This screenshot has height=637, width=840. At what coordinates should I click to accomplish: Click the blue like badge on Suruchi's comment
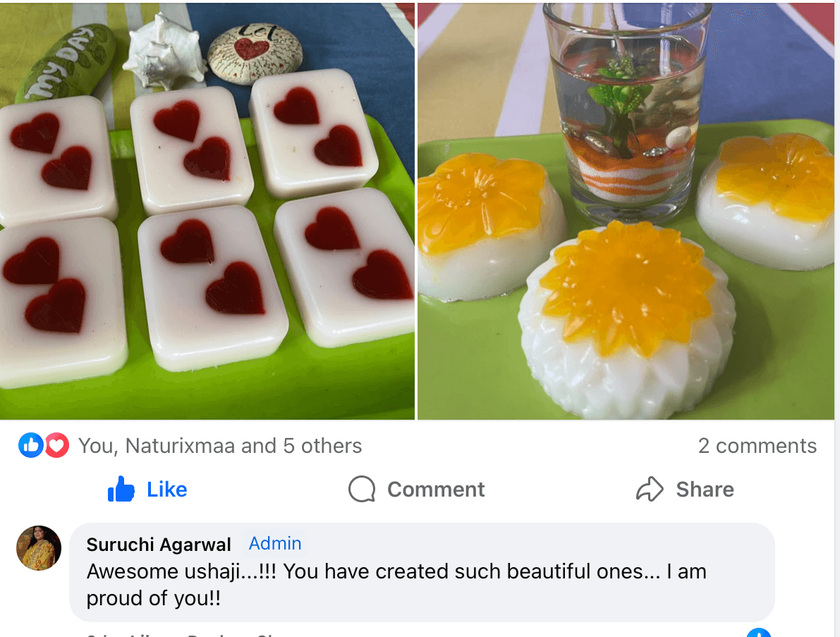point(758,633)
